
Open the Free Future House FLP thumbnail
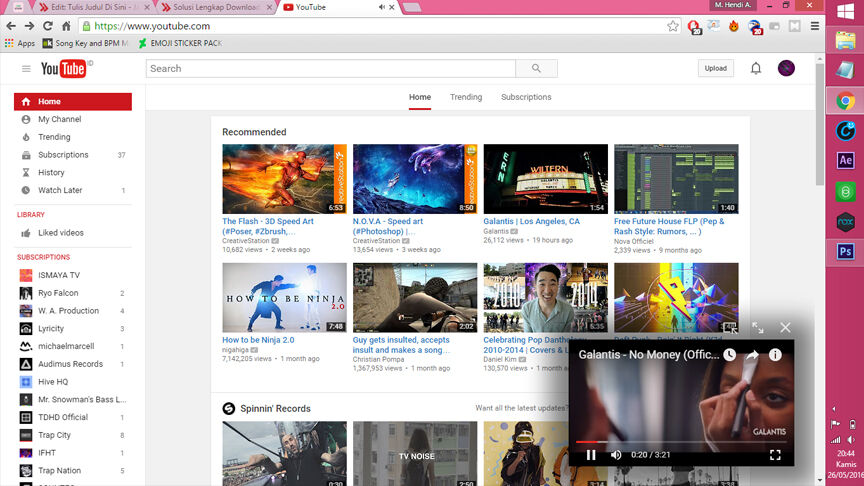(x=676, y=179)
